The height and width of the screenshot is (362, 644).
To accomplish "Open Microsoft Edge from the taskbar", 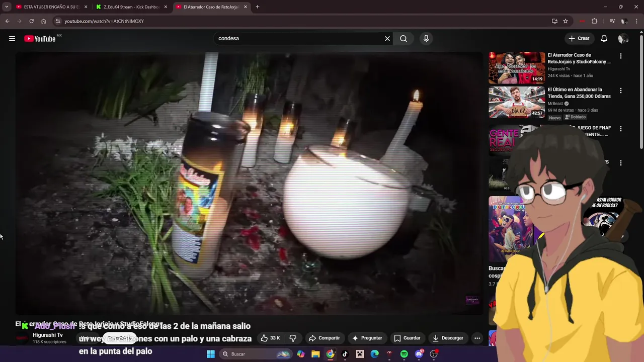I will pyautogui.click(x=375, y=354).
